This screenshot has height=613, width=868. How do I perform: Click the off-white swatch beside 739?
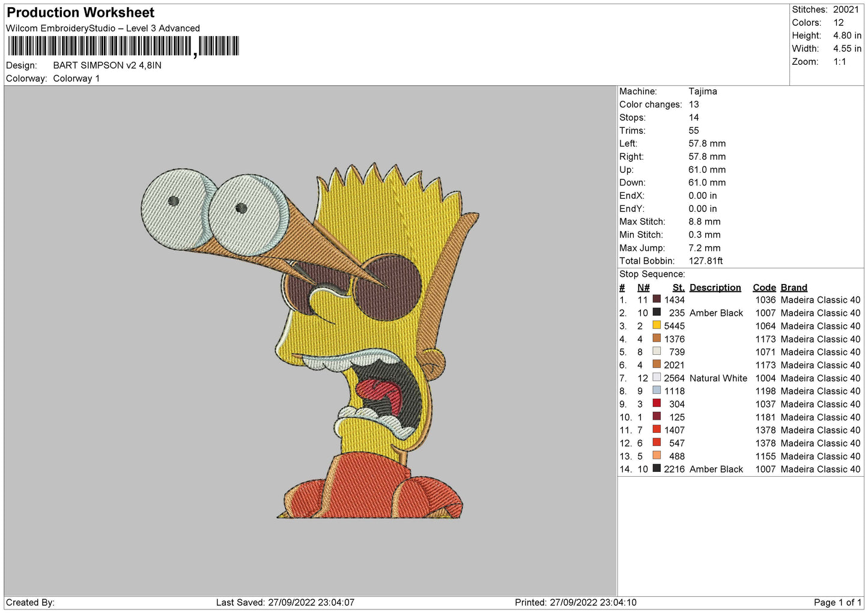(x=657, y=351)
